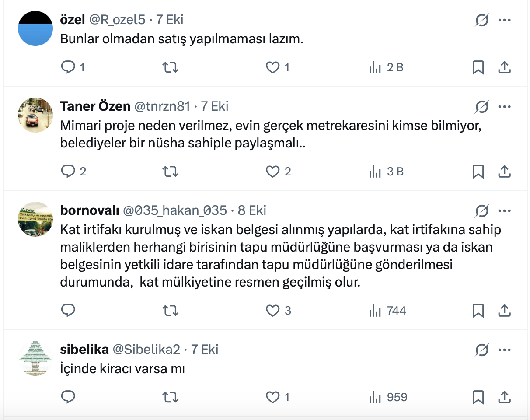
Task: Open Taner Özen's profile name link
Action: (x=95, y=106)
